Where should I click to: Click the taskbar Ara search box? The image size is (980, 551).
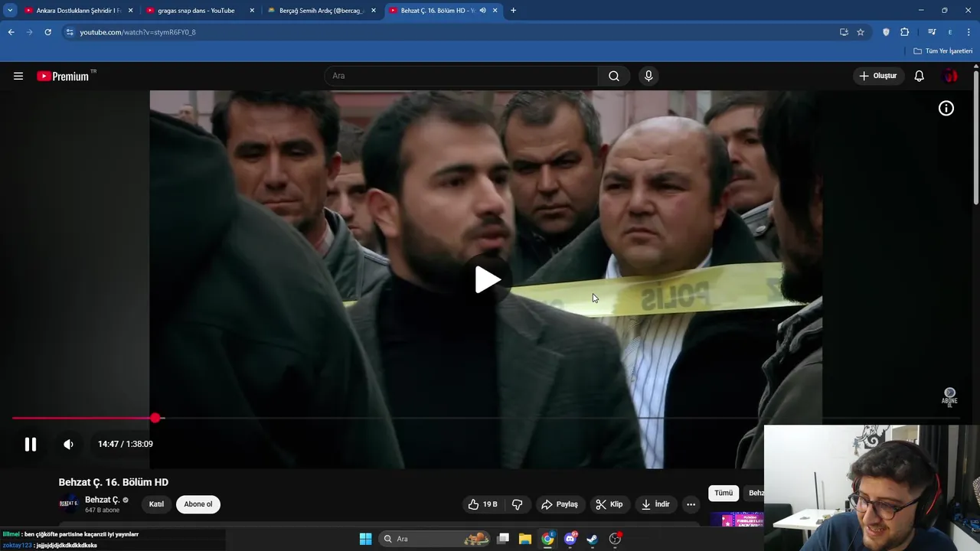click(x=435, y=539)
